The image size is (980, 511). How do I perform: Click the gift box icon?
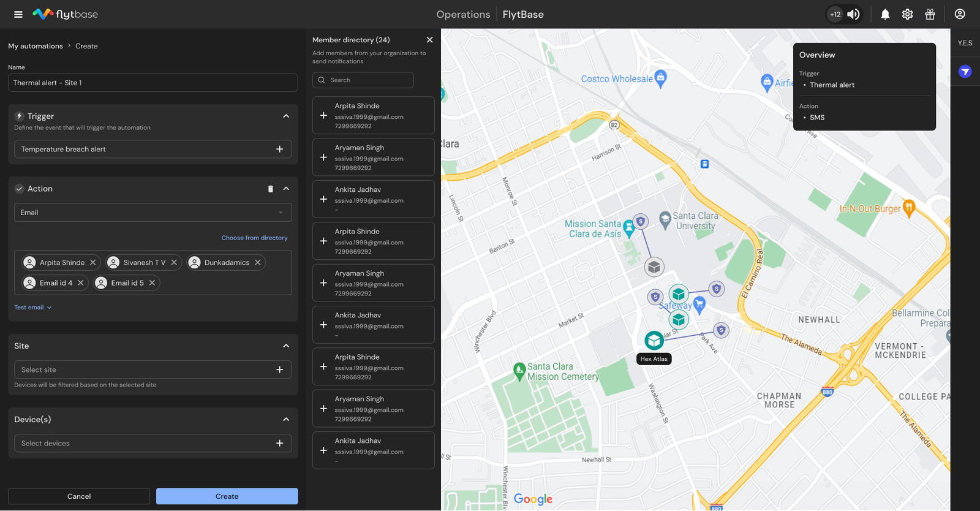pyautogui.click(x=930, y=14)
